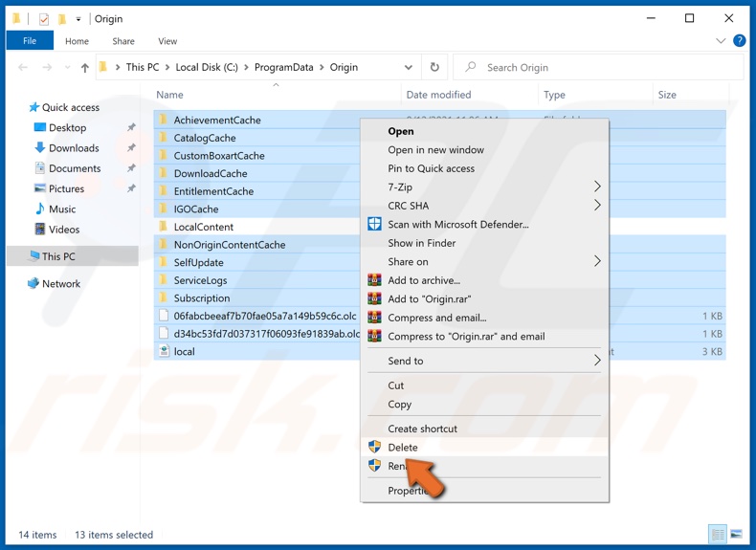Click the pin icon next to Desktop

(x=131, y=127)
